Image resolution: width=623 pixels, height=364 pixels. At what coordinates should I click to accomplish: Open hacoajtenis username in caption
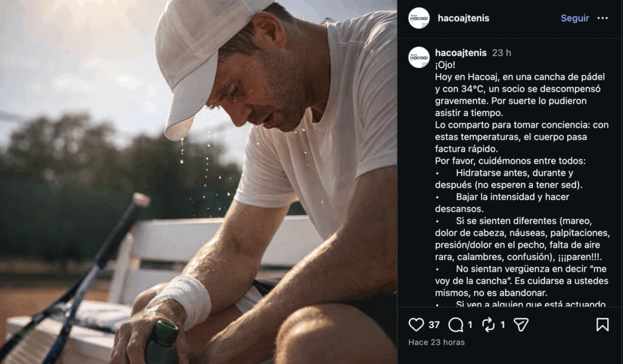point(461,53)
